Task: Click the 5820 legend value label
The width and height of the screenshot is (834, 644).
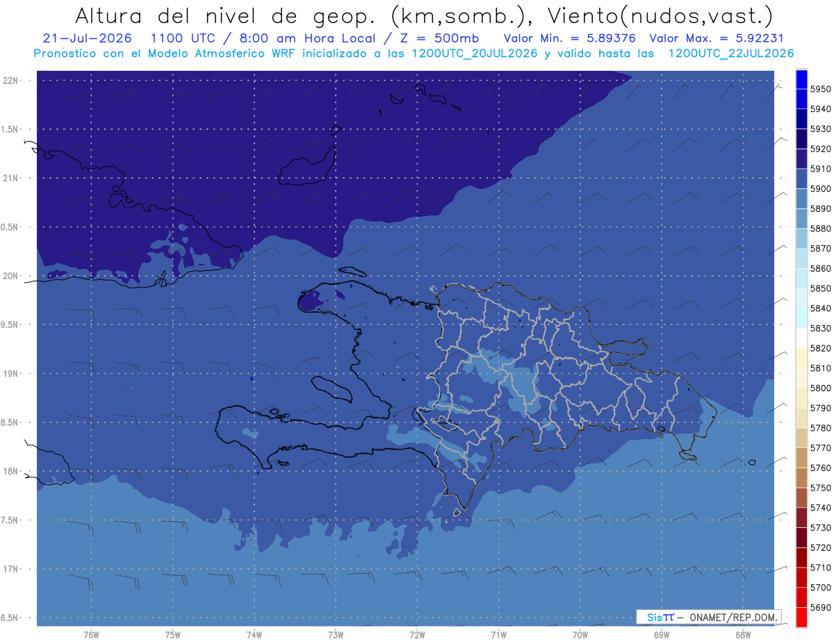Action: [820, 348]
